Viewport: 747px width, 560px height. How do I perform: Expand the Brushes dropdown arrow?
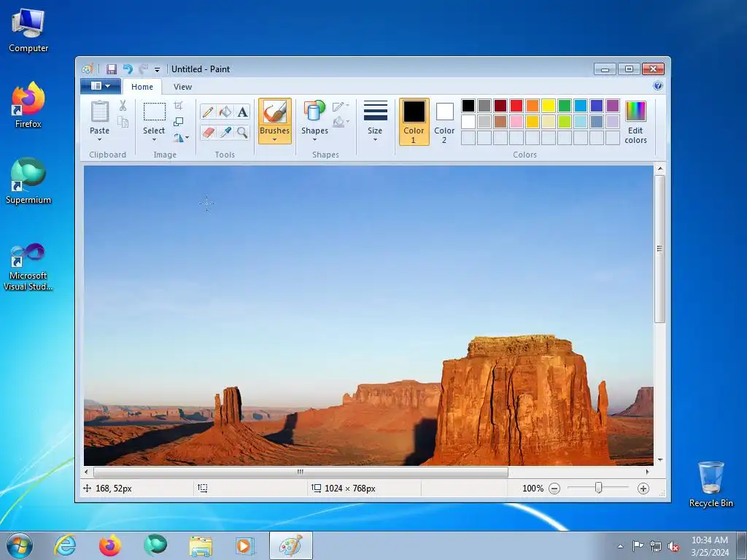(x=275, y=139)
